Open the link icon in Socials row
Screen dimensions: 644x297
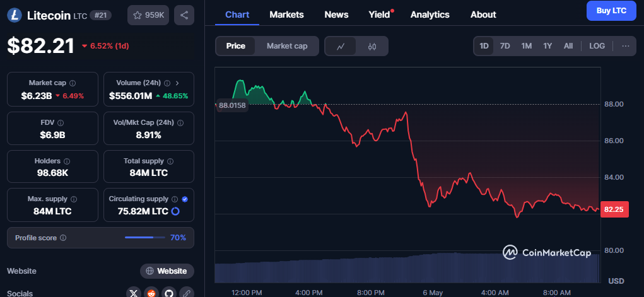coord(187,293)
